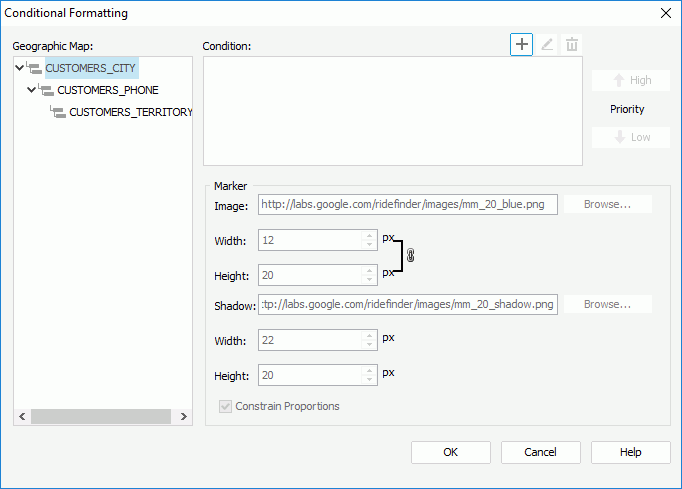The image size is (682, 489).
Task: Browse for Shadow image file
Action: pos(608,304)
